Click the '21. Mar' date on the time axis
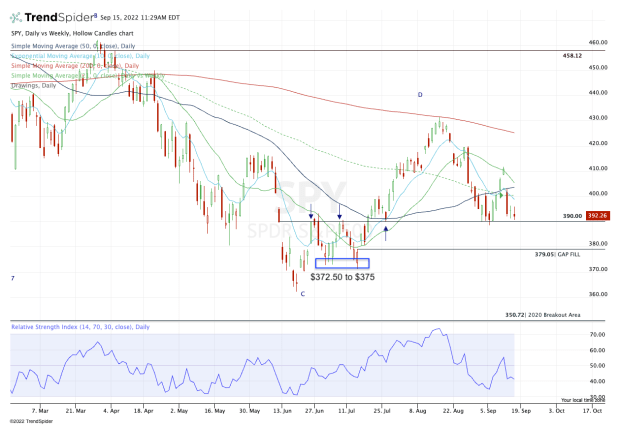This screenshot has height=426, width=620. (x=76, y=411)
